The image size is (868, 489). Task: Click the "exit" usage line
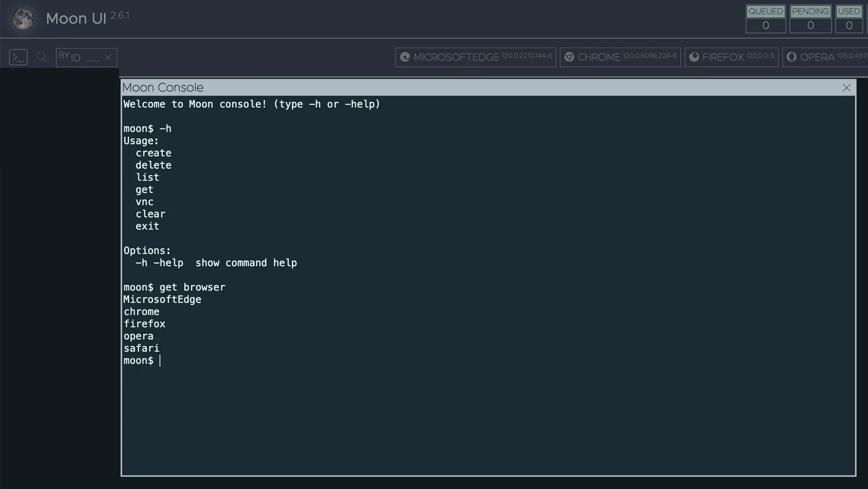coord(148,226)
